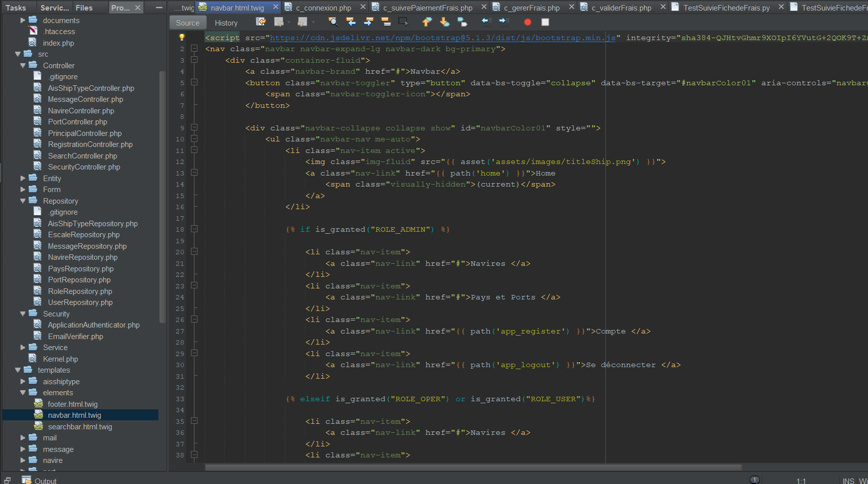This screenshot has height=484, width=868.
Task: Jump to Next Bookmark icon
Action: point(445,22)
